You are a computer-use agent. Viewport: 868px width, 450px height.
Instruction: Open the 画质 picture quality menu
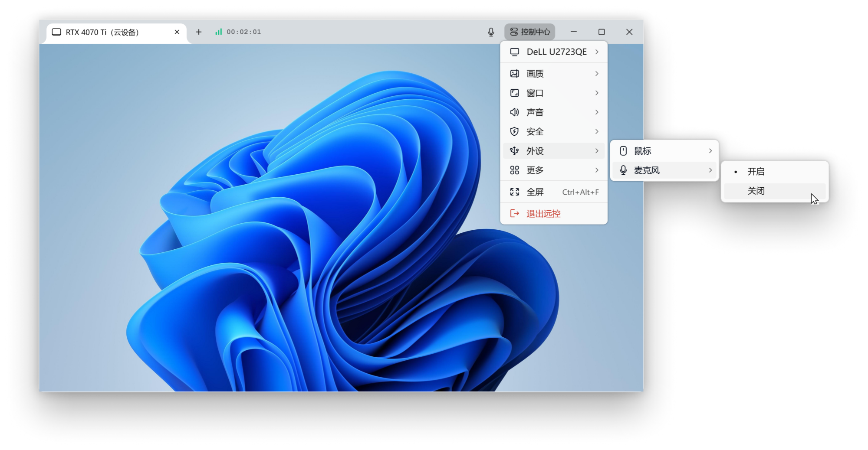tap(554, 74)
